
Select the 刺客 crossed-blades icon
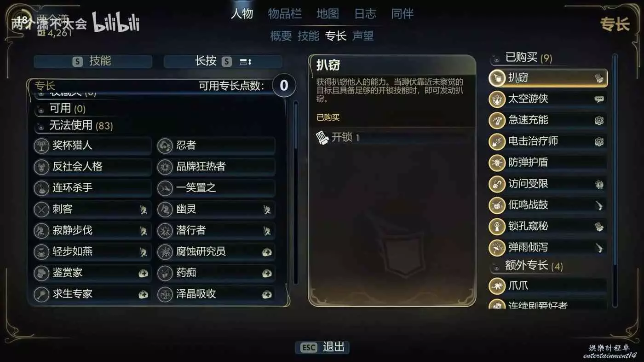[x=42, y=210]
